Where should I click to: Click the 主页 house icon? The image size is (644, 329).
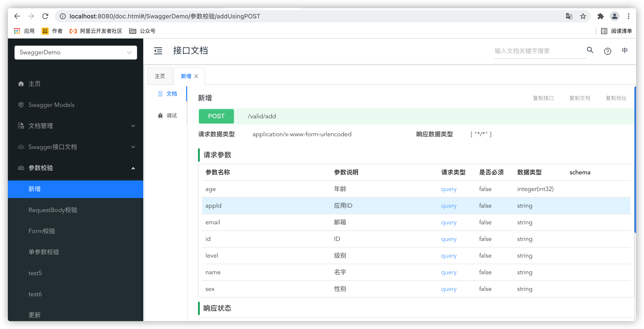[x=21, y=84]
